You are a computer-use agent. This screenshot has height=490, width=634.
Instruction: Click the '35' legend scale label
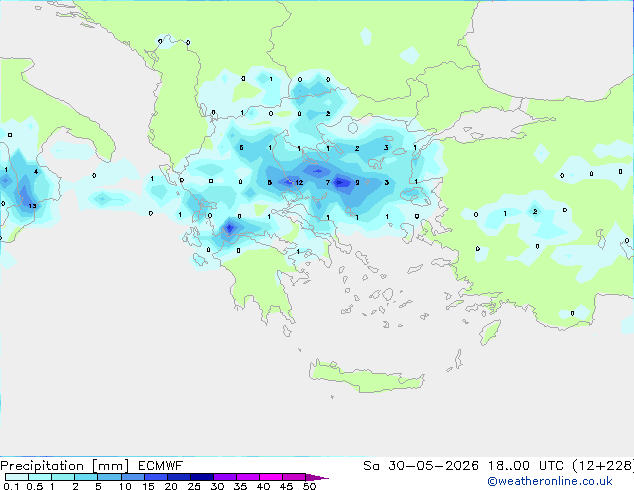pyautogui.click(x=240, y=486)
